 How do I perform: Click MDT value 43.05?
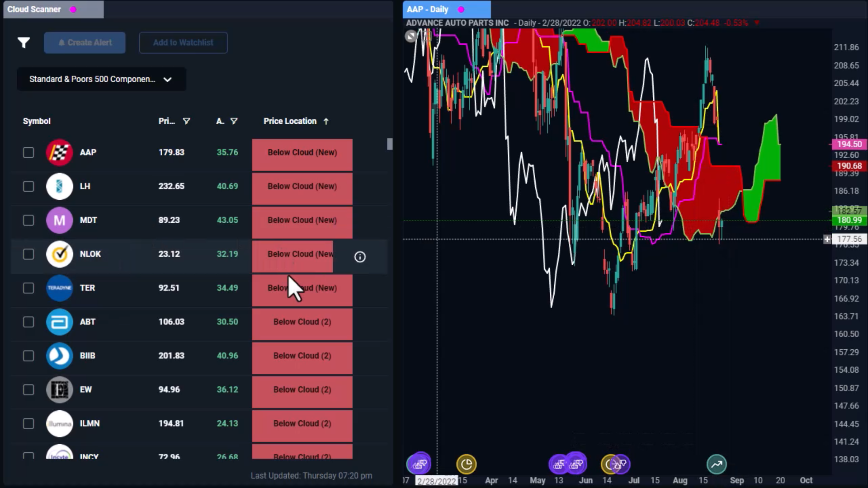(227, 220)
